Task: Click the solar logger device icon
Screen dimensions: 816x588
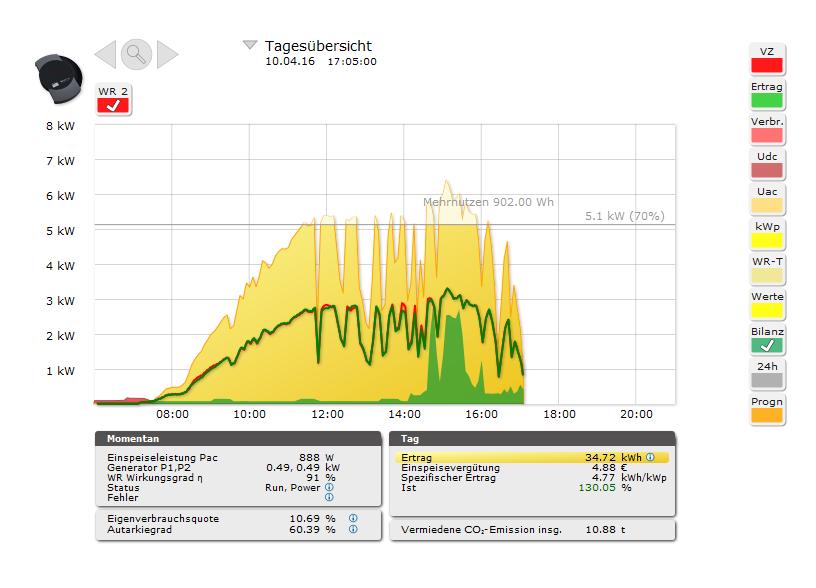Action: coord(59,77)
